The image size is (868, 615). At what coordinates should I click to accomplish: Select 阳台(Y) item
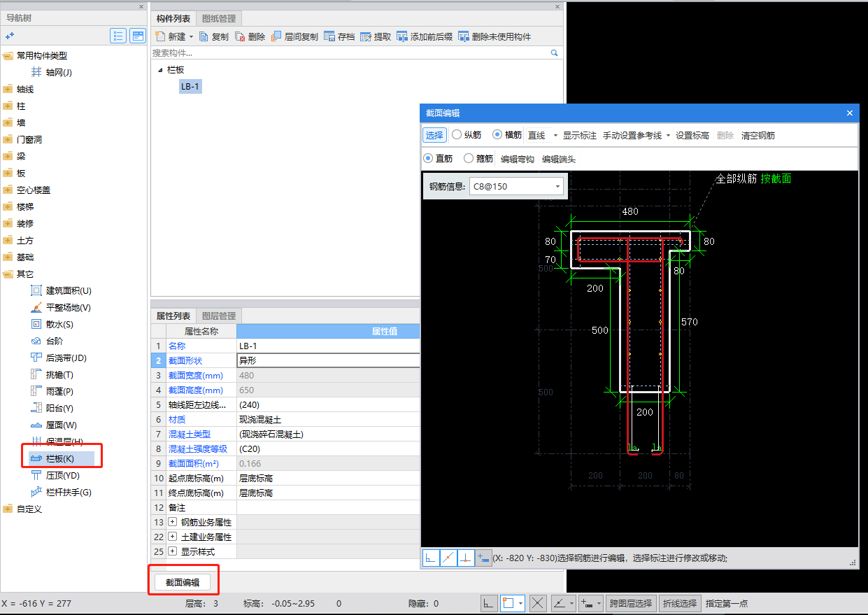pyautogui.click(x=52, y=408)
